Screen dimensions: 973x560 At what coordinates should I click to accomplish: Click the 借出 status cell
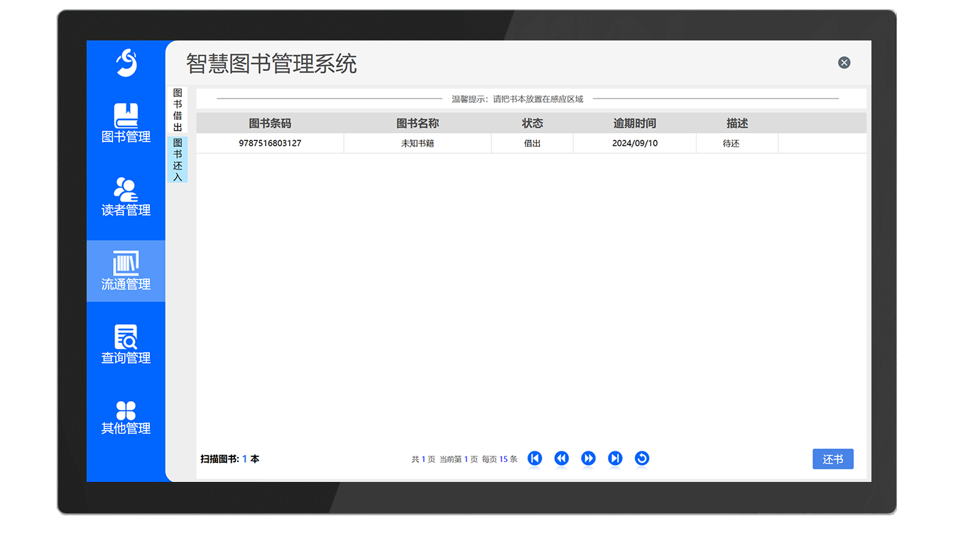coord(533,143)
